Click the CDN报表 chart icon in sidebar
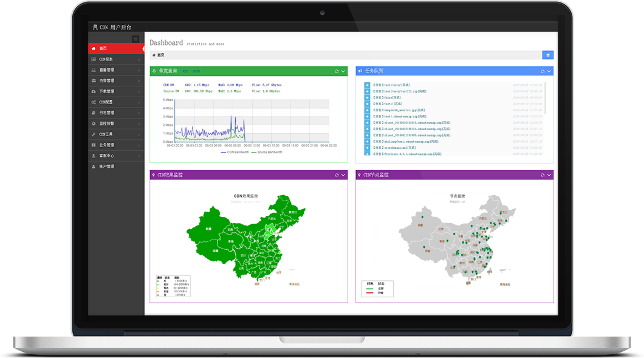This screenshot has height=358, width=644. point(93,60)
